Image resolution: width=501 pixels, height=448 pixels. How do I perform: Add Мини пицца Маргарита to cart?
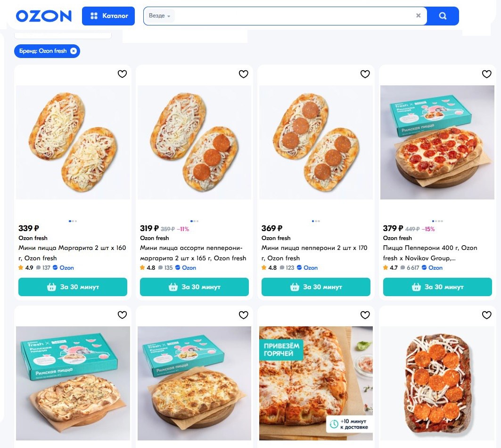pyautogui.click(x=73, y=287)
